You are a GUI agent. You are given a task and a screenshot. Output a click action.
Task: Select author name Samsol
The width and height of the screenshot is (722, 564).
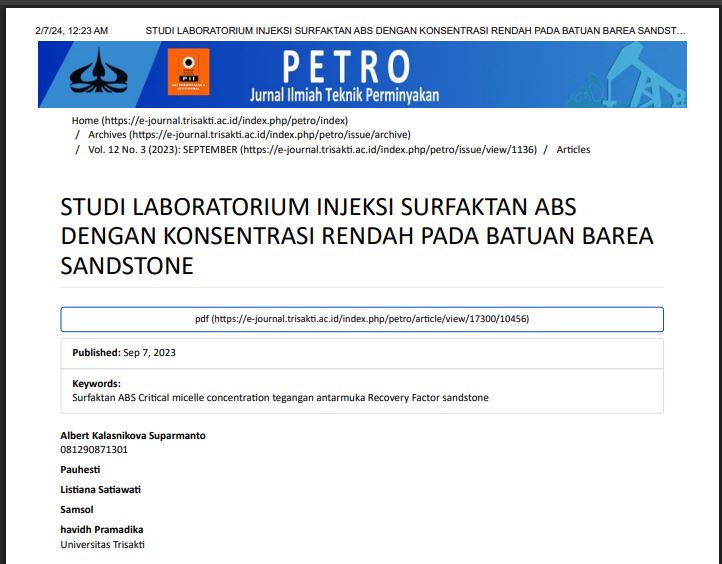click(77, 510)
